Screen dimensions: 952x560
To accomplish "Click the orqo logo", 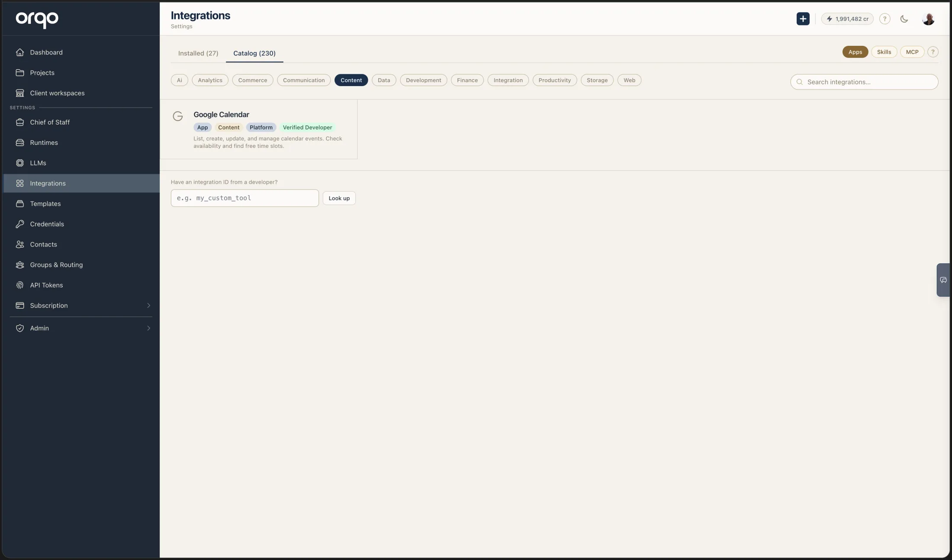I will [x=37, y=19].
